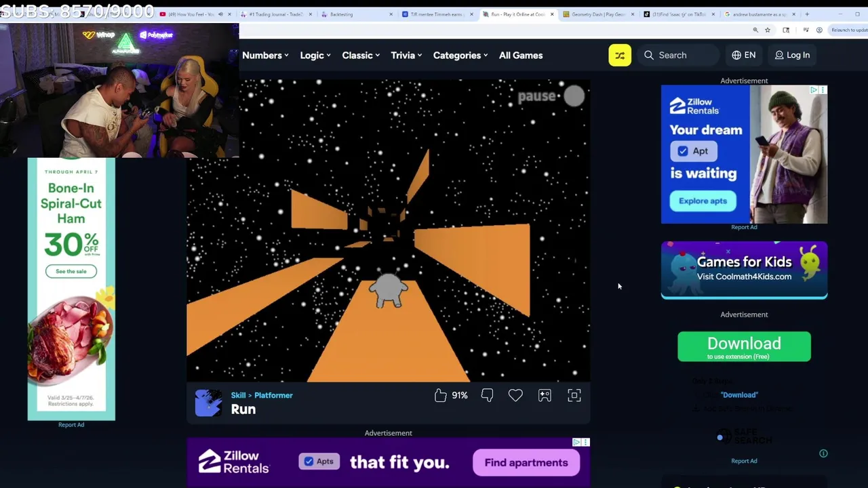Bookmark this page with the star icon
Image resolution: width=868 pixels, height=488 pixels.
click(x=768, y=30)
